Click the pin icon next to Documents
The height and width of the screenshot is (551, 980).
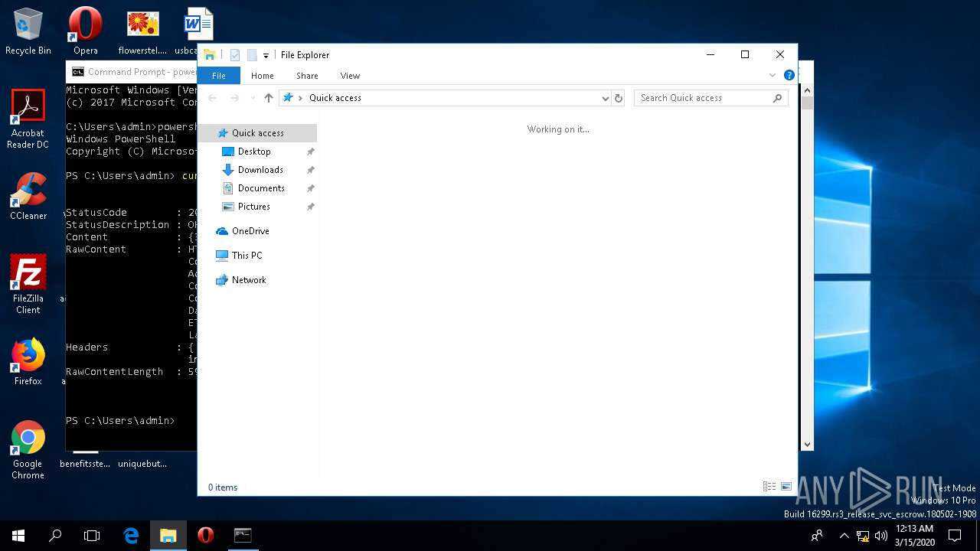[x=310, y=188]
